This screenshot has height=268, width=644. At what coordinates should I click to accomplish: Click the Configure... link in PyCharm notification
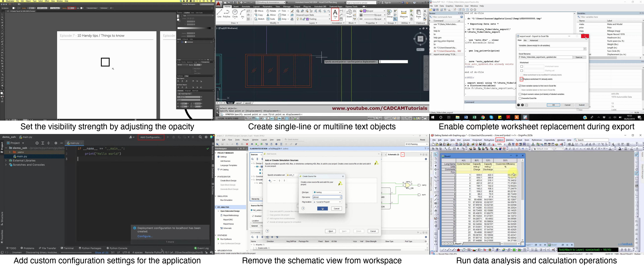145,236
